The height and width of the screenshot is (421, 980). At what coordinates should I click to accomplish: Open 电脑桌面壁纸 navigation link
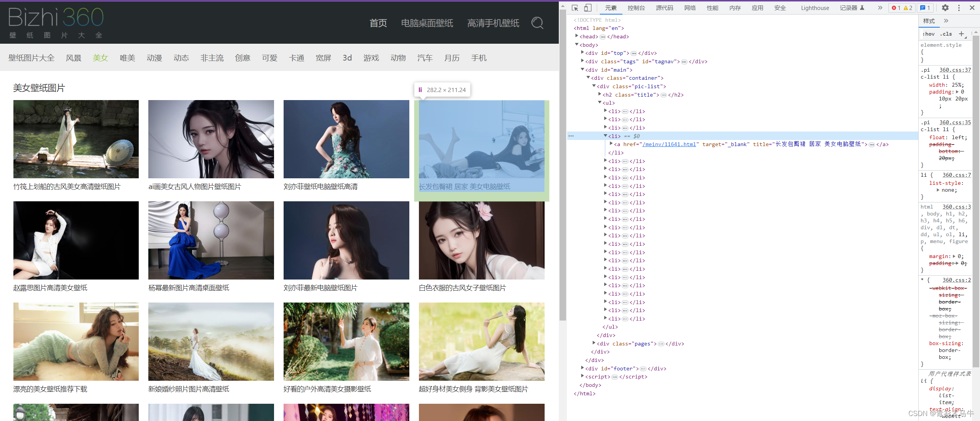pyautogui.click(x=427, y=23)
